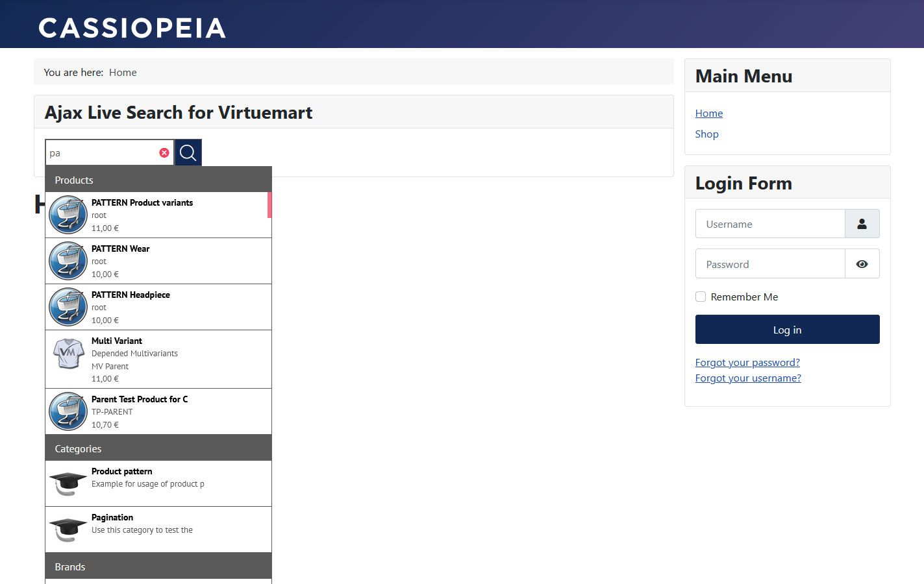Open the Forgot your username link
This screenshot has width=924, height=584.
(x=748, y=378)
